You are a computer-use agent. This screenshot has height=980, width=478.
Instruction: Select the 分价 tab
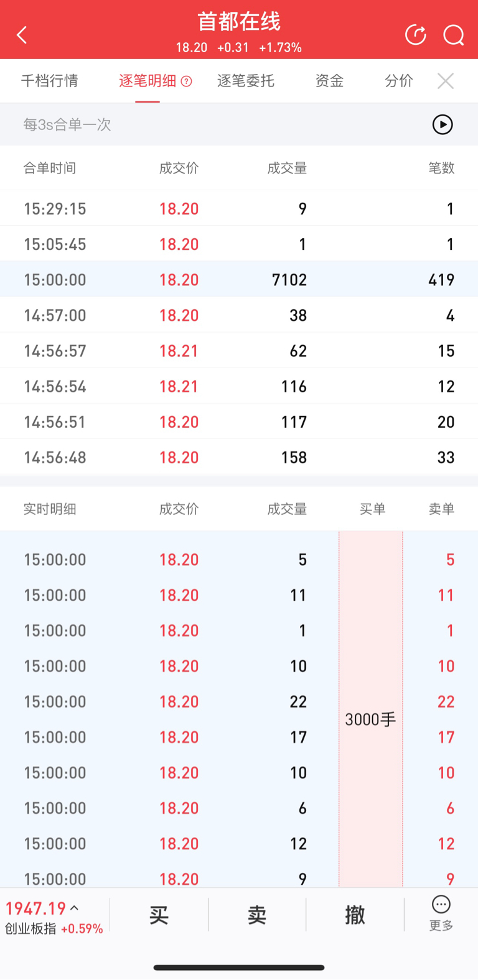398,81
